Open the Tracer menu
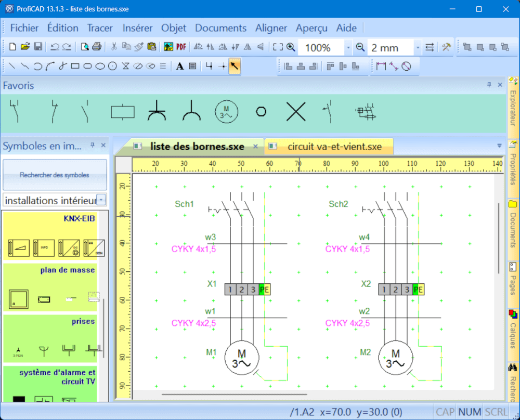Image resolution: width=520 pixels, height=420 pixels. (x=100, y=28)
